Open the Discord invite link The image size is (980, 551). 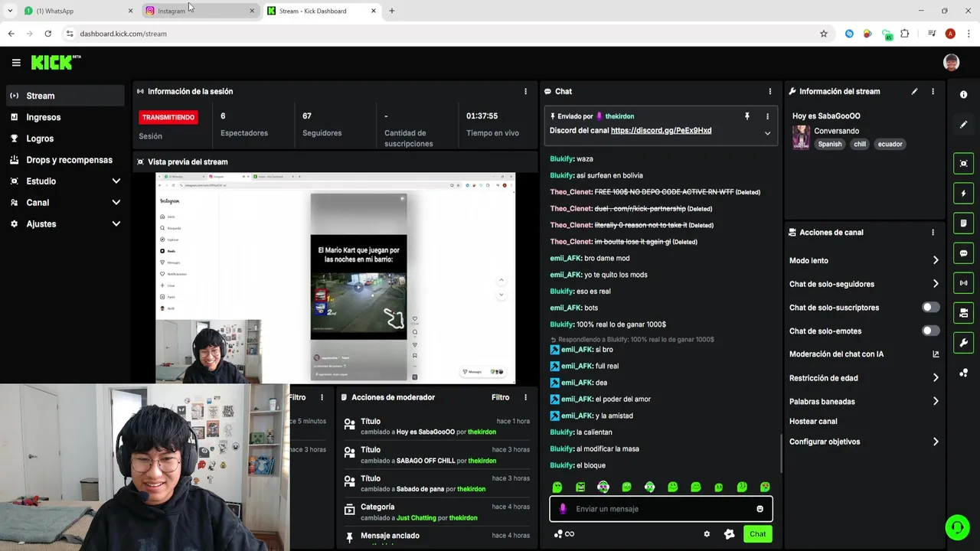point(661,131)
